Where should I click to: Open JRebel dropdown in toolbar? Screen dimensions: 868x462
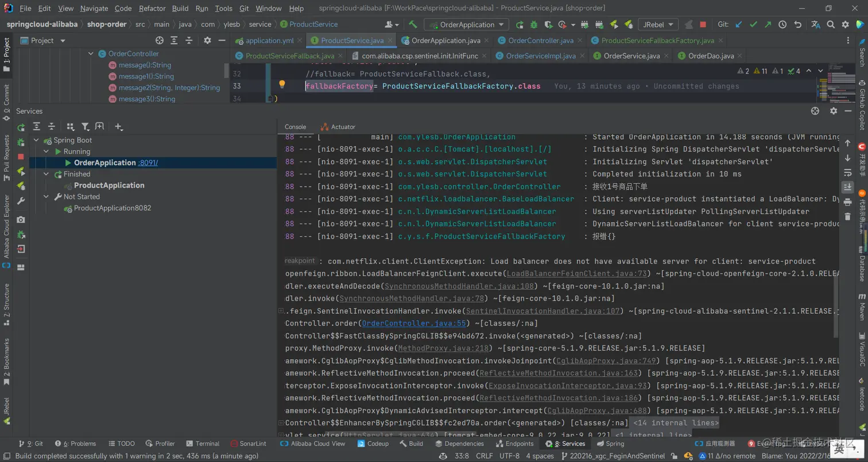tap(658, 25)
